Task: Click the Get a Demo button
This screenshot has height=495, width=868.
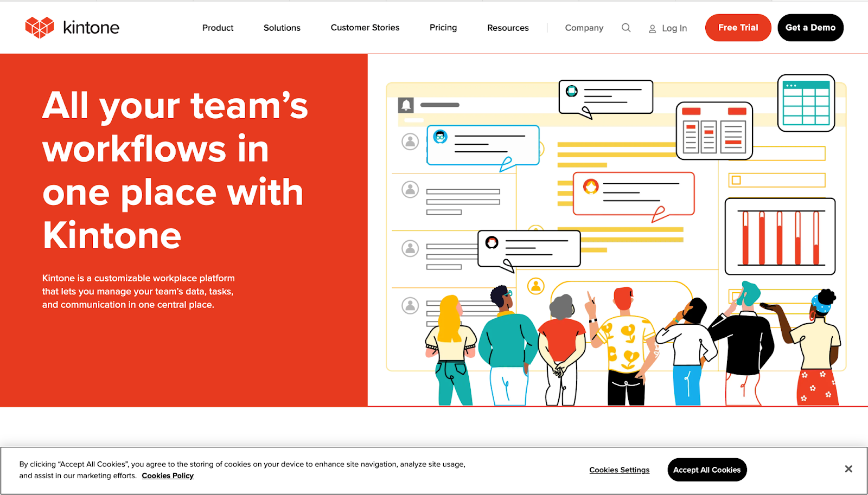Action: click(810, 28)
